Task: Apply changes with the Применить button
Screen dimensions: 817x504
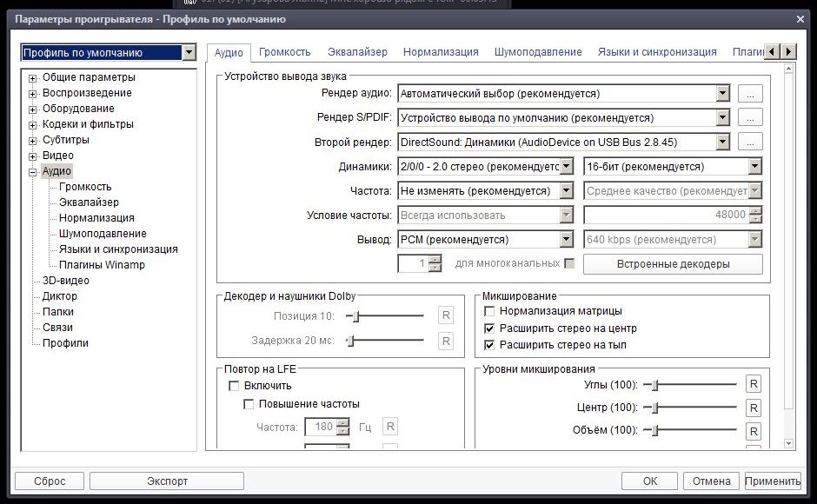Action: (773, 481)
